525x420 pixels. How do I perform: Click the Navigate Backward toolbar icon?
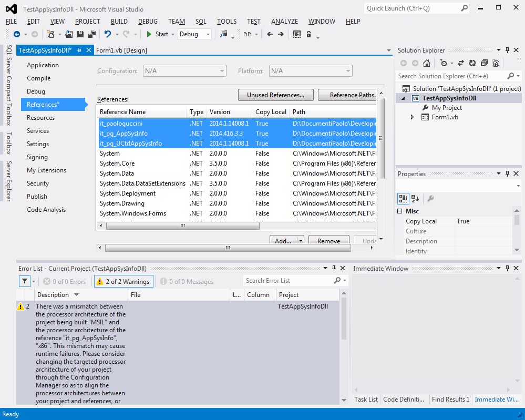[17, 34]
